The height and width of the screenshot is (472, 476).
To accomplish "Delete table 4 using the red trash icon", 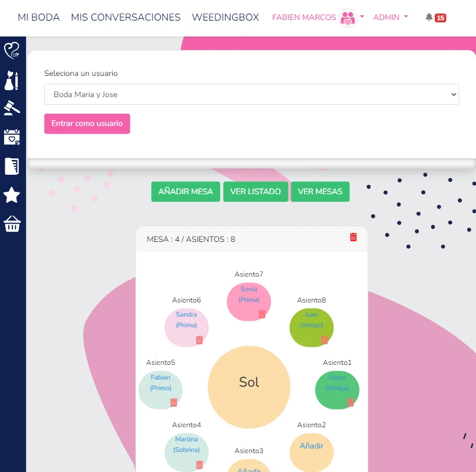I will (353, 237).
